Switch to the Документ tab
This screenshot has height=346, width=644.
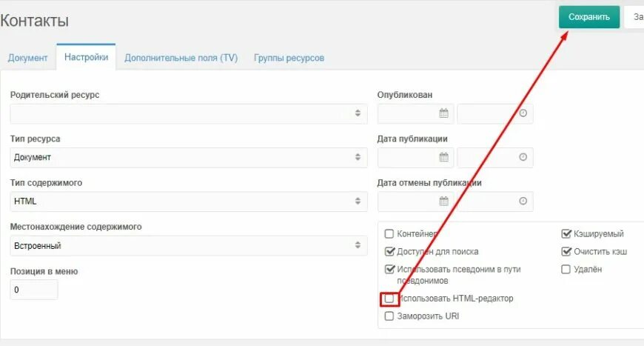(27, 58)
